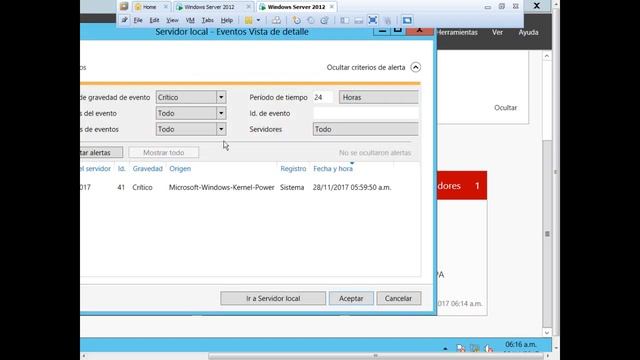Click the take snapshot toolbar icon
This screenshot has width=640, height=360.
[x=296, y=20]
